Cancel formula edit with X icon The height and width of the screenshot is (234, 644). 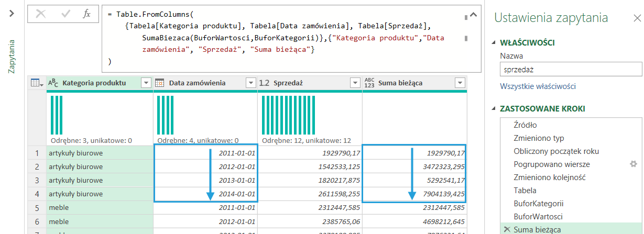point(40,14)
